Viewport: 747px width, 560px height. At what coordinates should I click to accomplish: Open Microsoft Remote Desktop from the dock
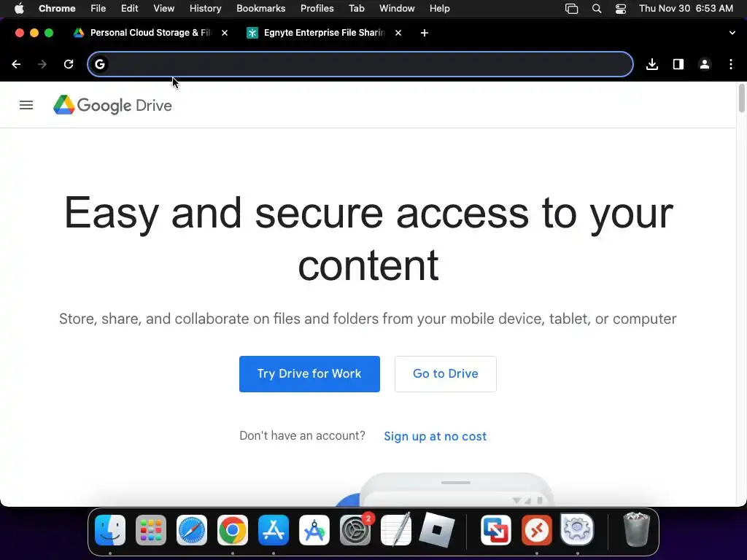pyautogui.click(x=537, y=530)
